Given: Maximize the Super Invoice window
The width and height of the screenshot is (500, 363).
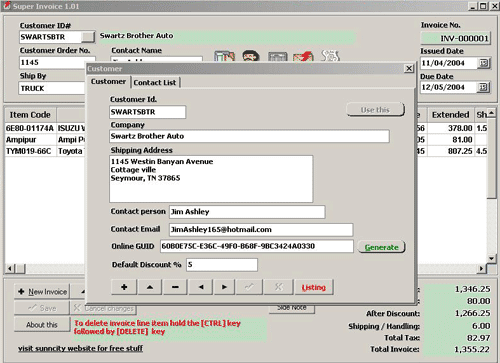Looking at the screenshot, I should coord(483,6).
